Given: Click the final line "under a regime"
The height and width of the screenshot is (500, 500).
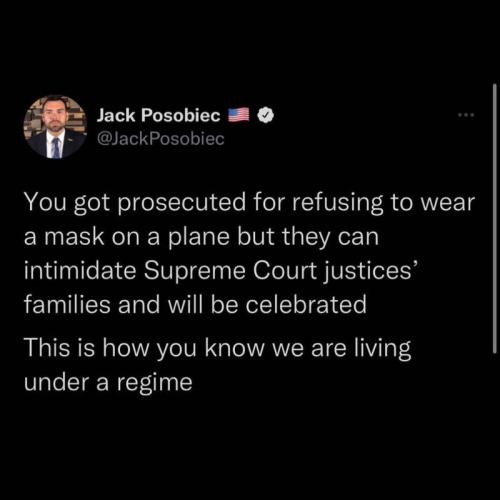Looking at the screenshot, I should (108, 382).
